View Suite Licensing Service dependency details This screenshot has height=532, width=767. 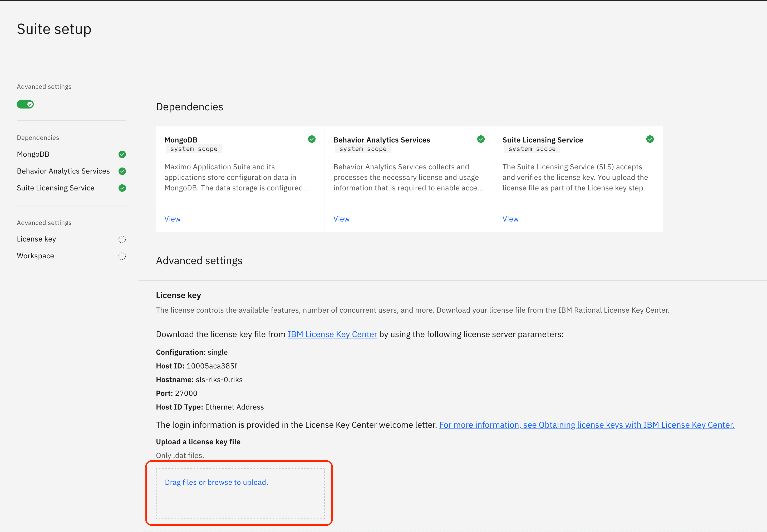point(510,219)
